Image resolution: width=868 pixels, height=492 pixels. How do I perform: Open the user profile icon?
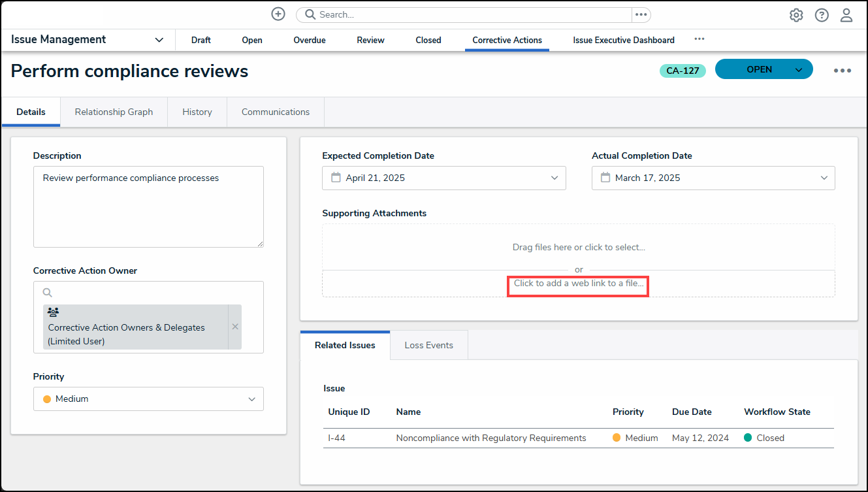coord(846,15)
